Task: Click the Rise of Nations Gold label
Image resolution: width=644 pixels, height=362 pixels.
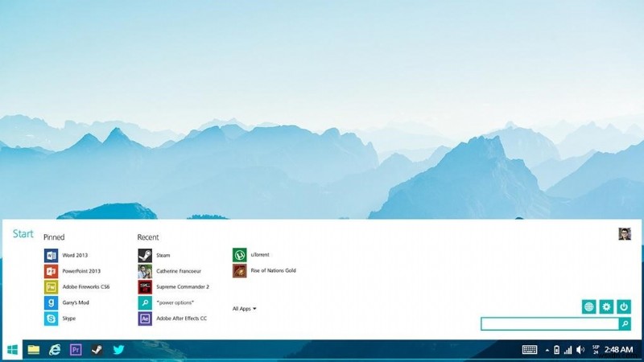Action: (x=274, y=270)
